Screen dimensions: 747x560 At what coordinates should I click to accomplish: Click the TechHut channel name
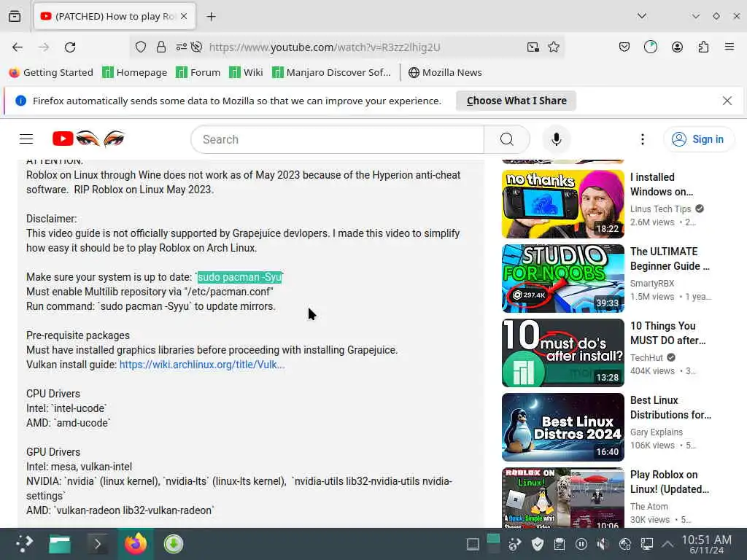point(646,357)
